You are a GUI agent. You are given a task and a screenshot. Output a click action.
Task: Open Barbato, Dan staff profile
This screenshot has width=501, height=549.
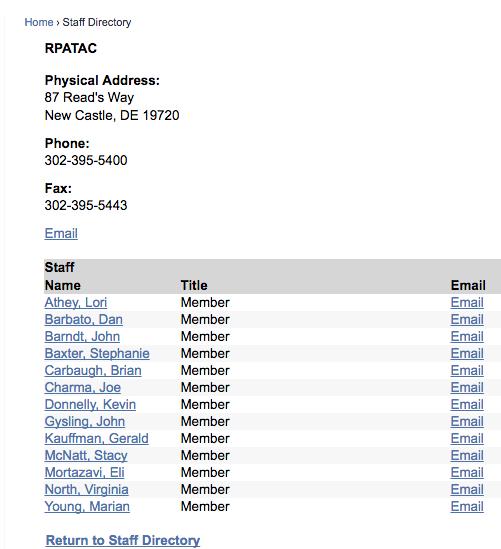[84, 320]
